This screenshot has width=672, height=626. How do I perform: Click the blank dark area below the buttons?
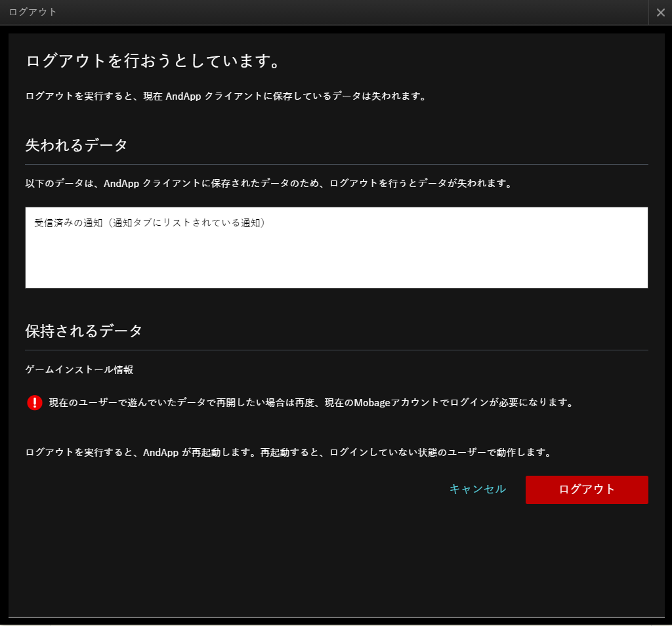coord(336,558)
